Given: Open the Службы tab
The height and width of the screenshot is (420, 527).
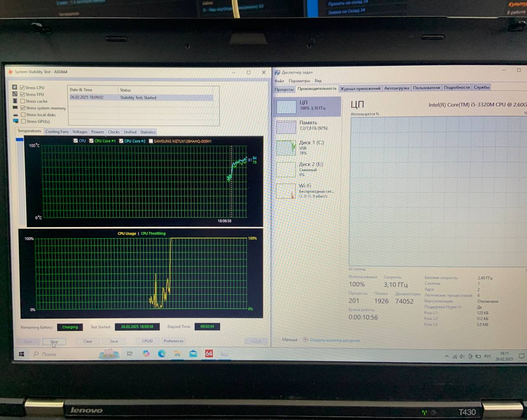Looking at the screenshot, I should click(x=481, y=87).
